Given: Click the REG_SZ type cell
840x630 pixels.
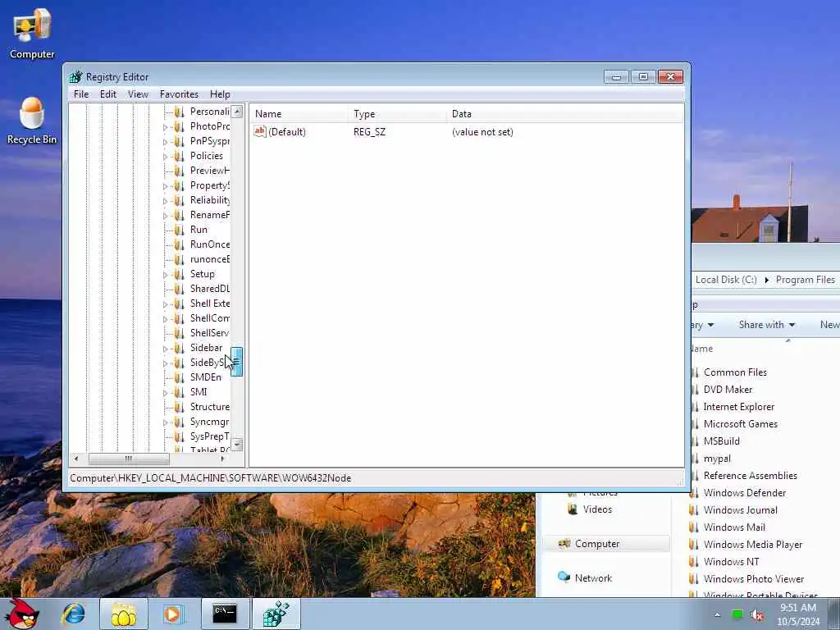Looking at the screenshot, I should pyautogui.click(x=369, y=132).
